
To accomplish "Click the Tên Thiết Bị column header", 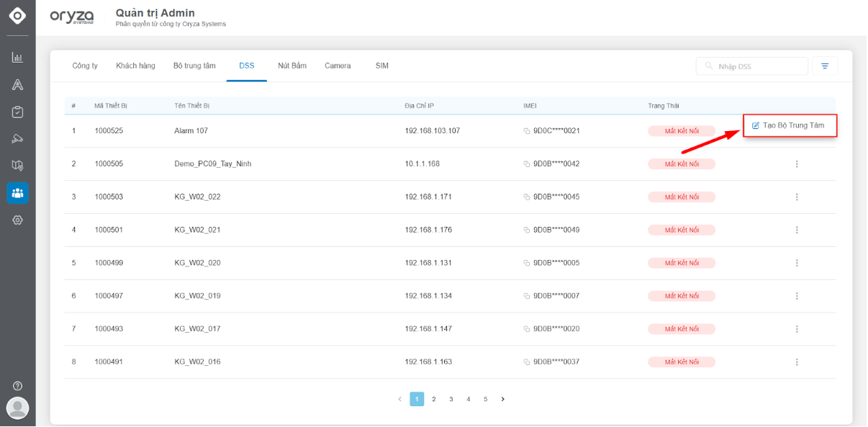I will pyautogui.click(x=191, y=106).
